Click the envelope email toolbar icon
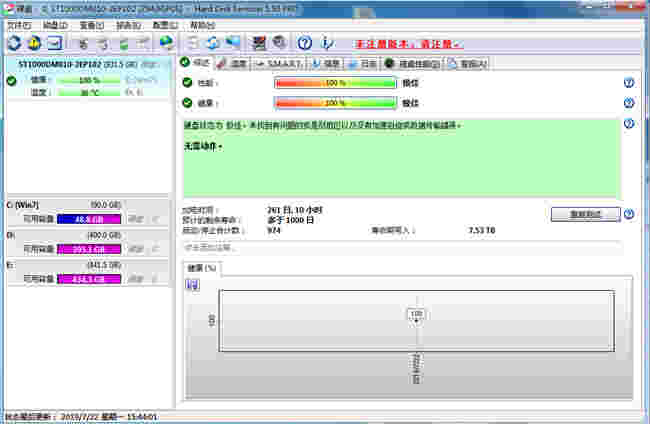 [55, 43]
